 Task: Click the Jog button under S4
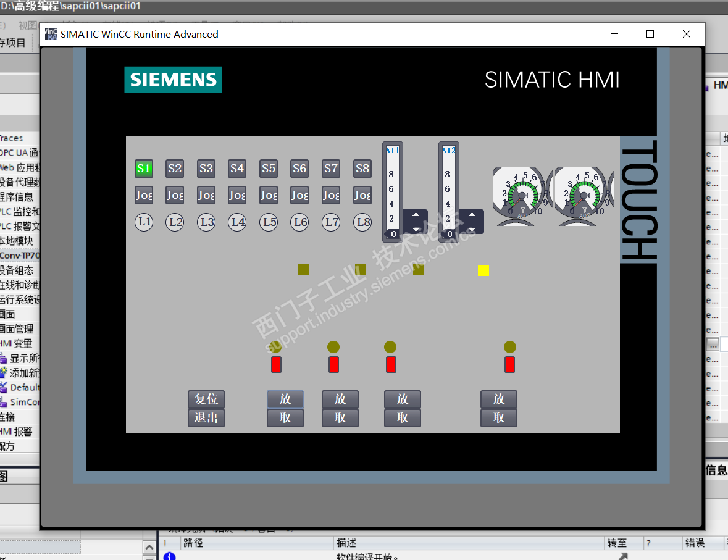tap(237, 196)
